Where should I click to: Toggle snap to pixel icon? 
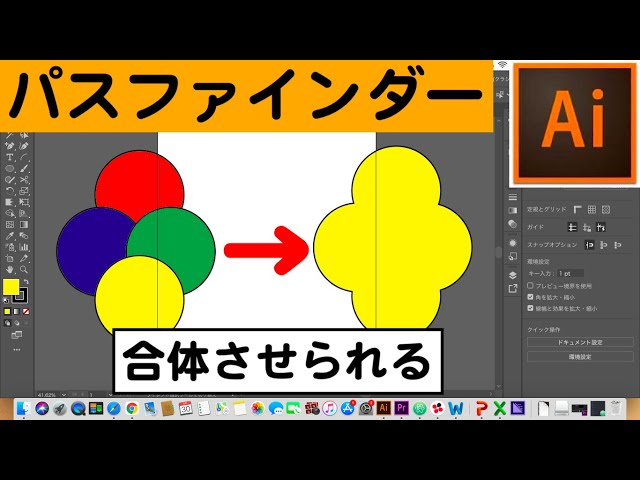pyautogui.click(x=604, y=245)
